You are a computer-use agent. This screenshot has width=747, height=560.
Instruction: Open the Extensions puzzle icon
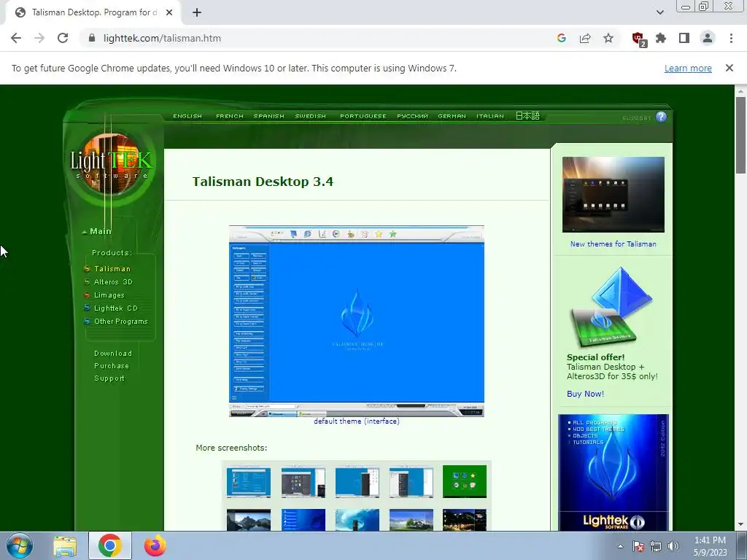(x=661, y=38)
